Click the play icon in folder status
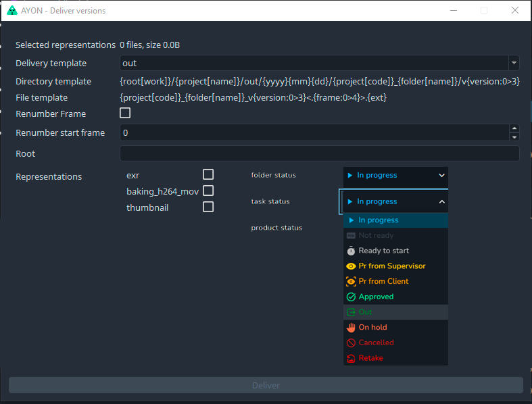This screenshot has height=404, width=532. (349, 176)
